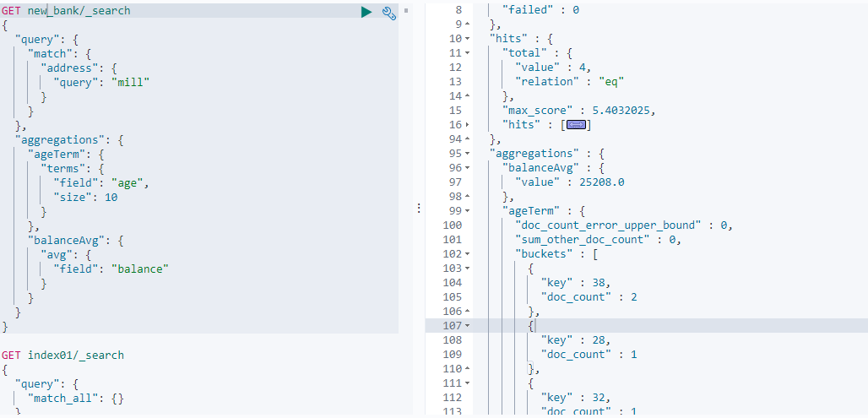This screenshot has width=868, height=418.
Task: Click the "key" : 38 line
Action: [x=575, y=283]
